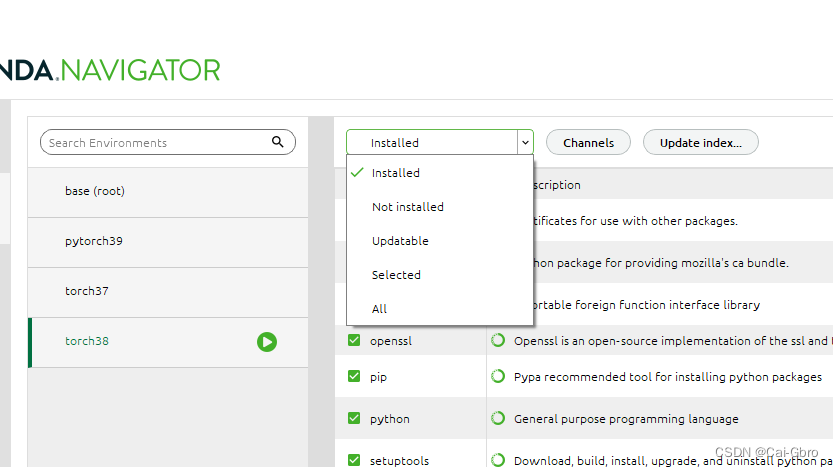Select Selected from the filter list
The width and height of the screenshot is (833, 467).
pos(440,275)
